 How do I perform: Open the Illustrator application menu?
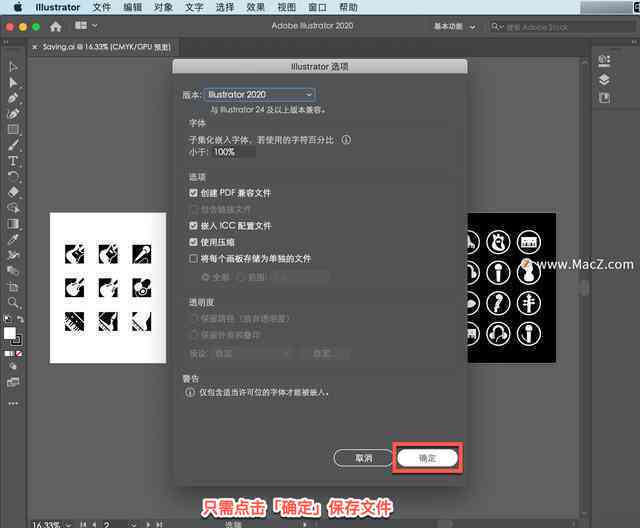pos(58,7)
